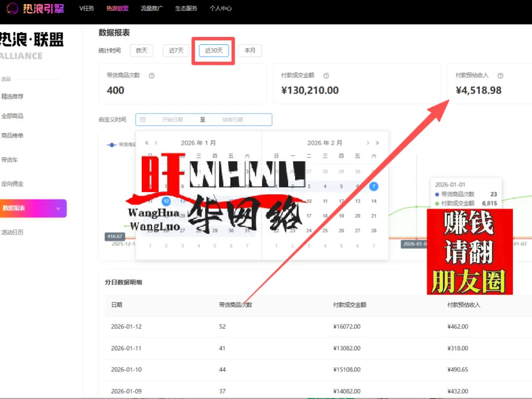Go to previous month in date picker
The image size is (532, 399).
coord(156,143)
